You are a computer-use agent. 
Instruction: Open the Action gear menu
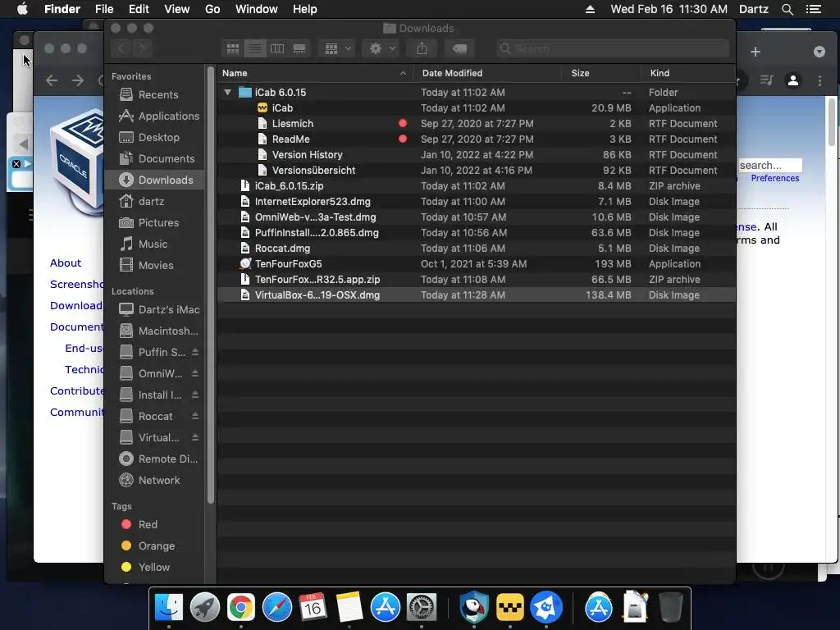(x=382, y=48)
